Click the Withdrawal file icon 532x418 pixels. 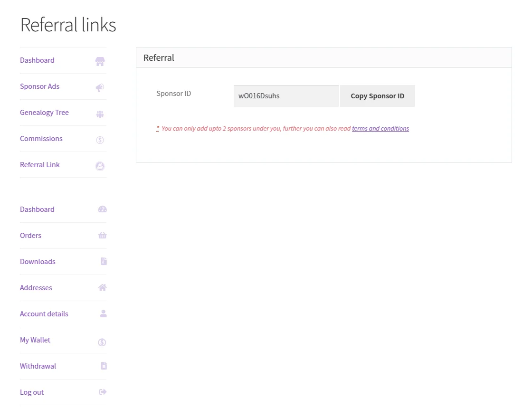(102, 366)
